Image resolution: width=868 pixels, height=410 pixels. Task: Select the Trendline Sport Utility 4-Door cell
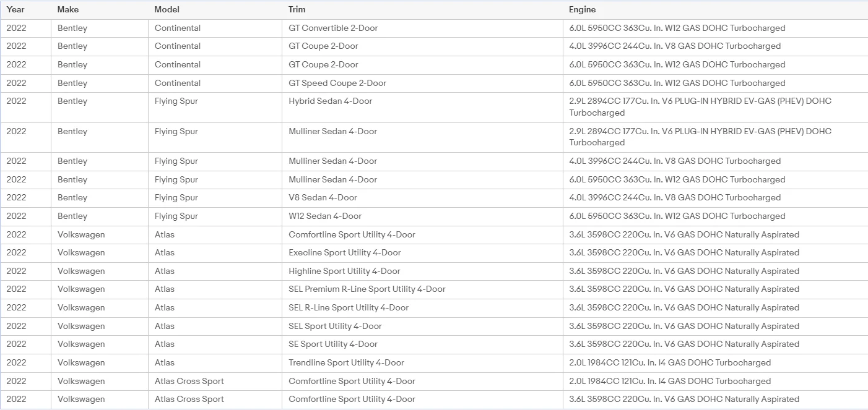tap(422, 363)
